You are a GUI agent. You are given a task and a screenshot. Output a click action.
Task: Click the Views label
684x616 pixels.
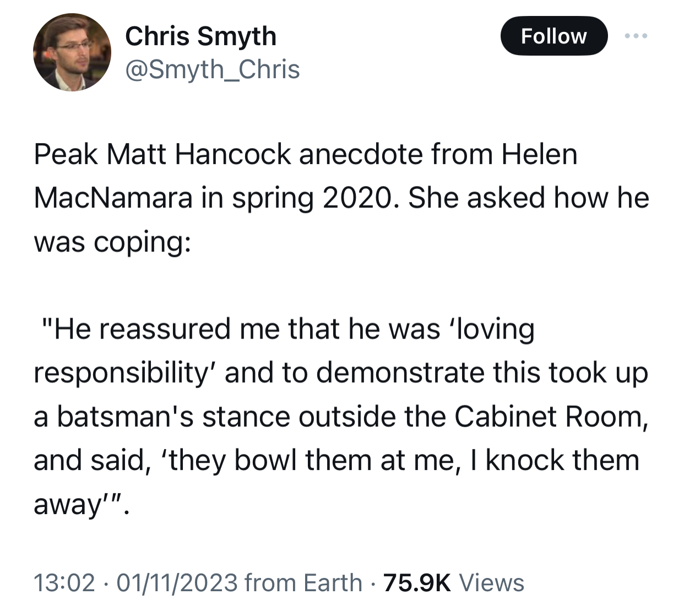tap(491, 583)
